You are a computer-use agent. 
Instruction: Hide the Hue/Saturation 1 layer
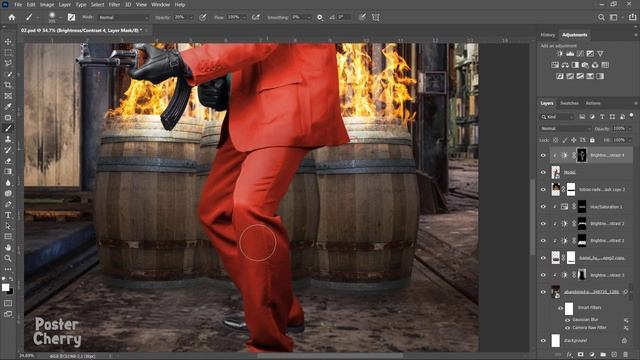pyautogui.click(x=543, y=207)
